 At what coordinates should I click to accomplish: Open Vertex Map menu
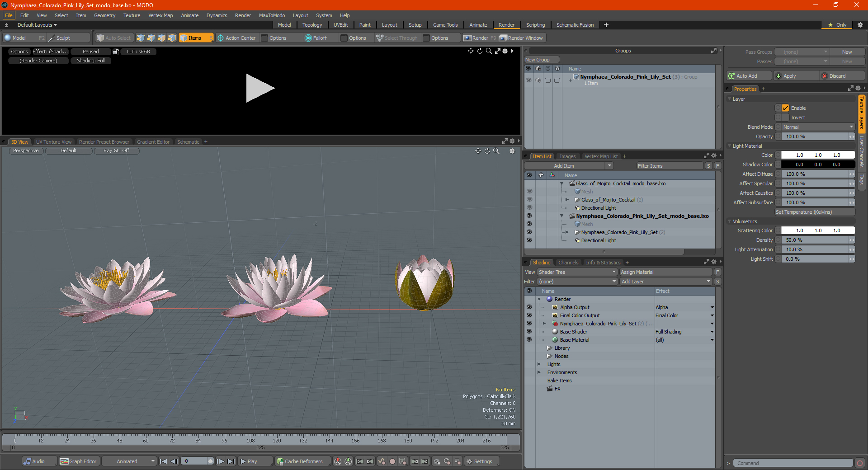[x=160, y=15]
